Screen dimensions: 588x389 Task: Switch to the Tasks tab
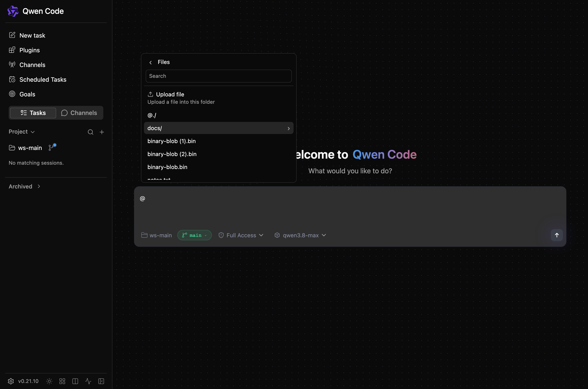(x=33, y=113)
